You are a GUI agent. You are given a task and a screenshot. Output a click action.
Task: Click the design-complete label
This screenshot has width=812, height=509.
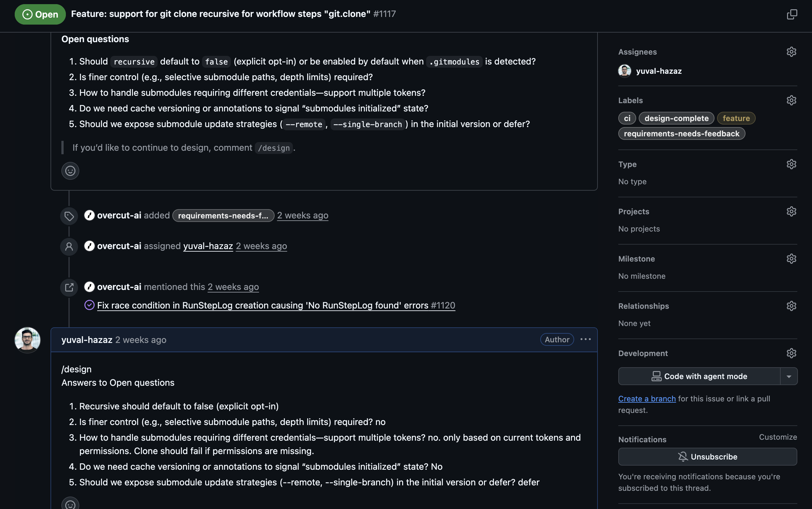pos(676,118)
